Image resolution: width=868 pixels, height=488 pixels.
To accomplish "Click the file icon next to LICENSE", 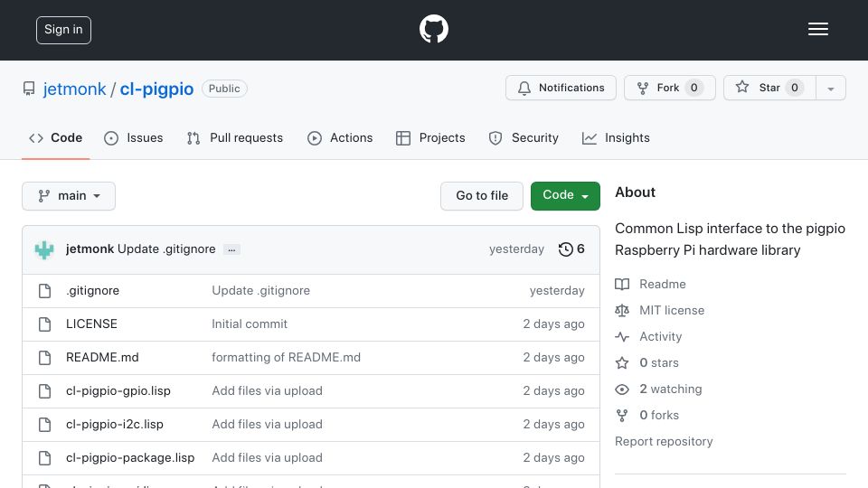I will pyautogui.click(x=45, y=324).
